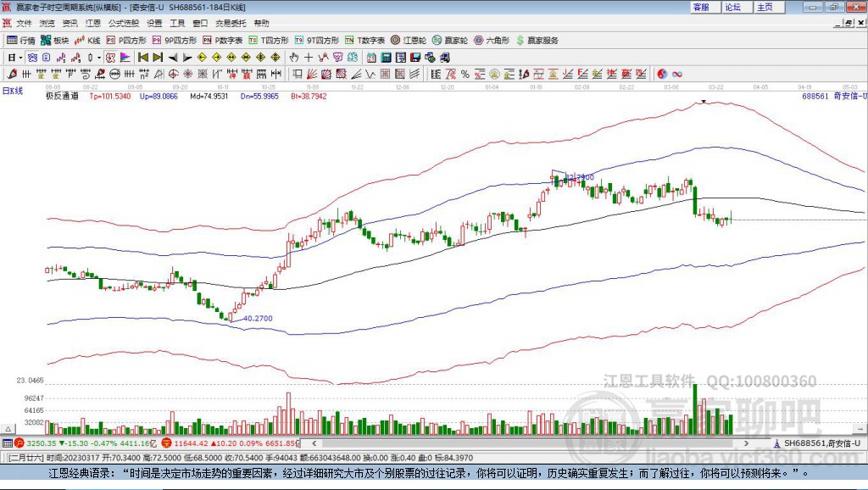868x490 pixels.
Task: Click the 论坛 forum link
Action: (x=733, y=7)
